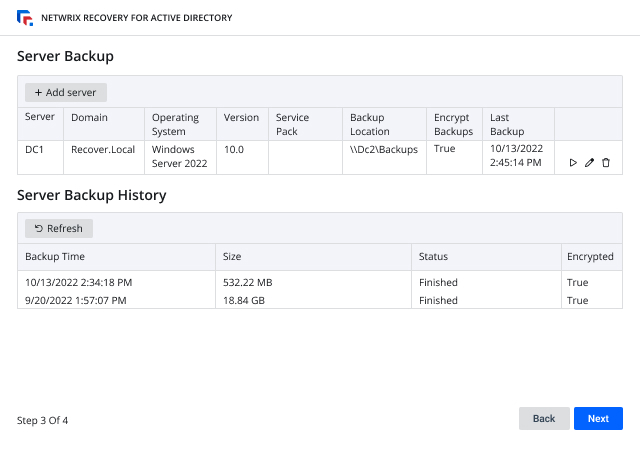
Task: Click the Encrypt Backups column header
Action: click(453, 125)
